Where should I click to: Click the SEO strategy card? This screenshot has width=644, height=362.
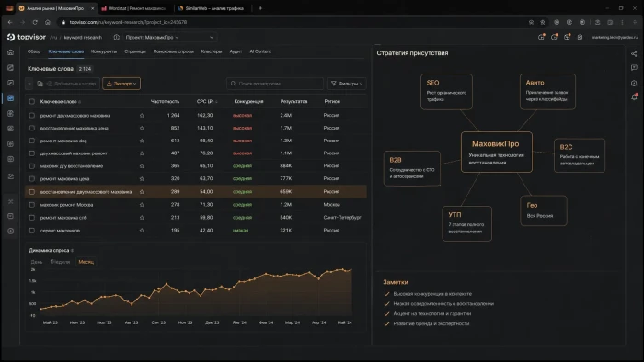point(446,92)
